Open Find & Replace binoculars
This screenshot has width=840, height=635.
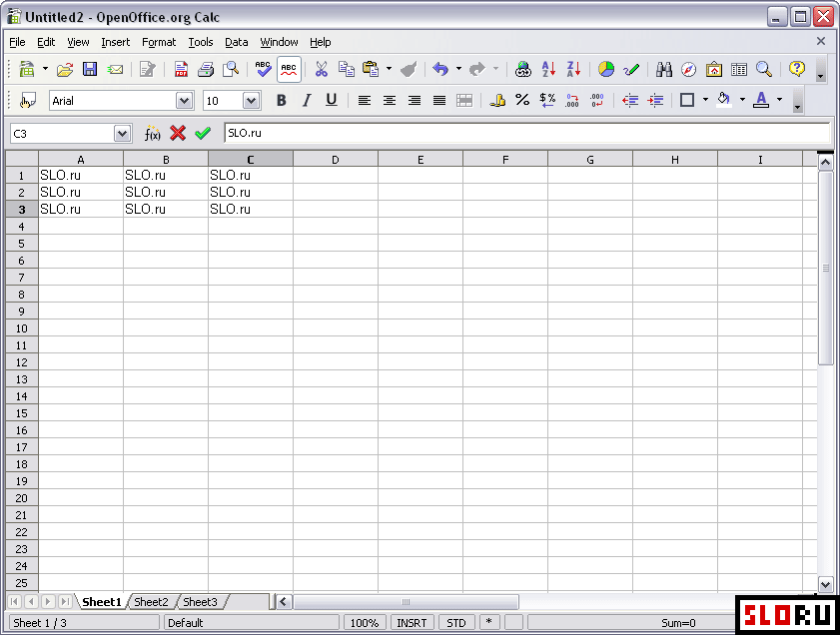pyautogui.click(x=664, y=69)
